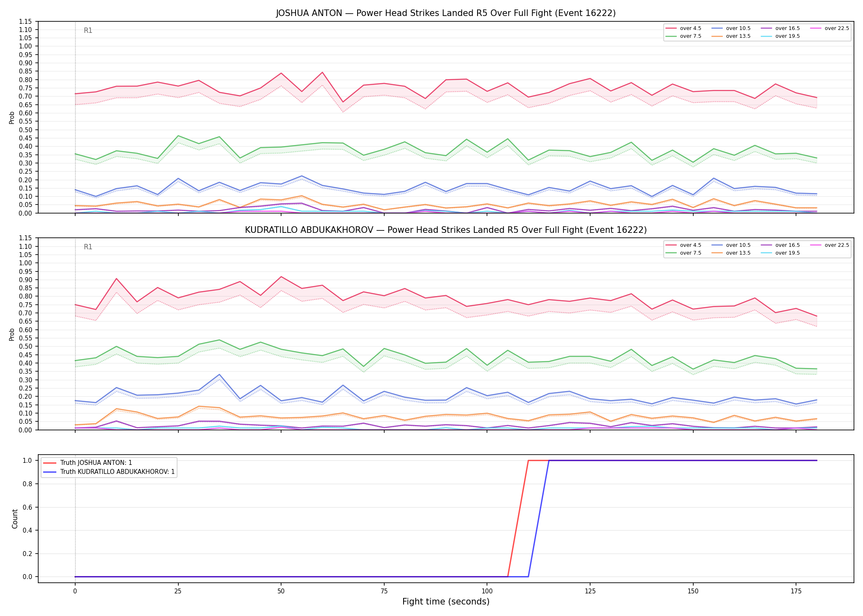The height and width of the screenshot is (616, 863).
Task: Click the 0.4 tick on Count axis
Action: pos(28,530)
